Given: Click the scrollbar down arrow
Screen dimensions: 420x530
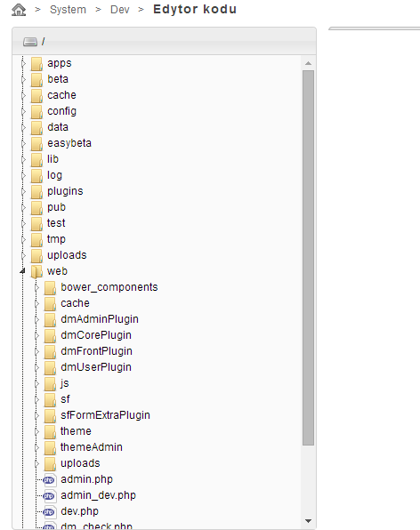Looking at the screenshot, I should [x=308, y=521].
